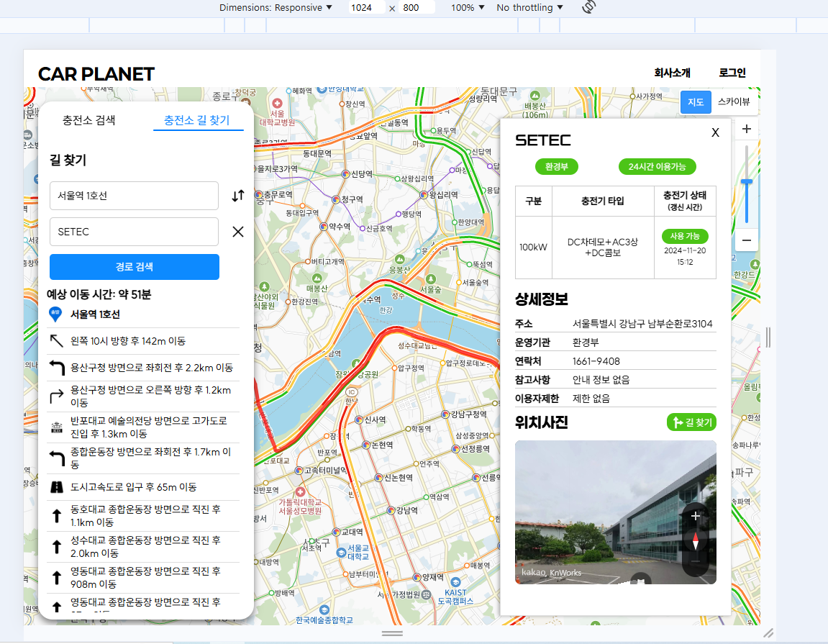
Task: Open the SETEC location roadview photo
Action: click(x=615, y=512)
